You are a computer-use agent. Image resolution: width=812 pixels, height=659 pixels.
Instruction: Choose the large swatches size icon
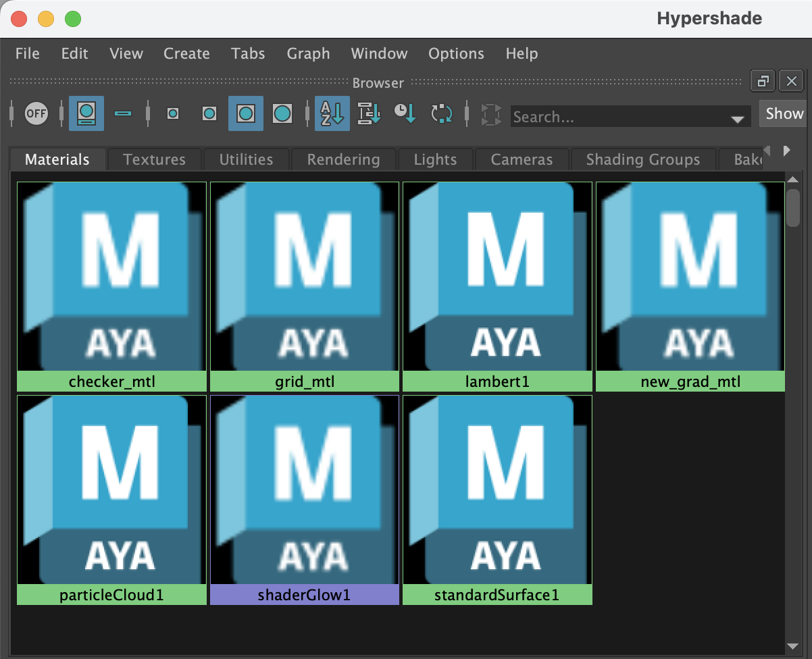(245, 113)
